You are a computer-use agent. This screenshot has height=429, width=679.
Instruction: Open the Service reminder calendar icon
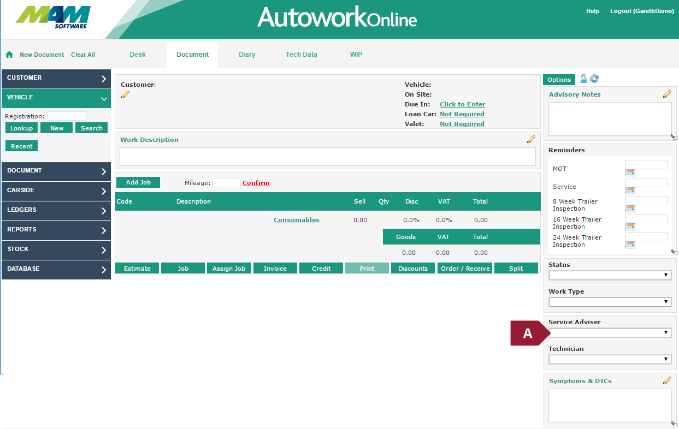630,191
